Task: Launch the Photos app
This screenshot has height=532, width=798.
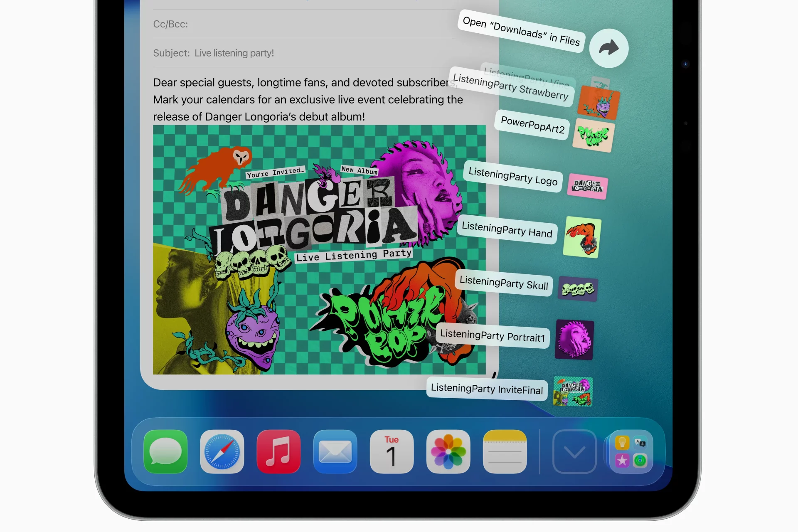Action: tap(448, 452)
